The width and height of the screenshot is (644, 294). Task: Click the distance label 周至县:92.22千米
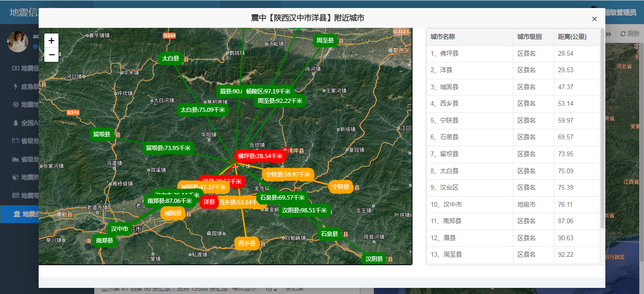(x=280, y=101)
